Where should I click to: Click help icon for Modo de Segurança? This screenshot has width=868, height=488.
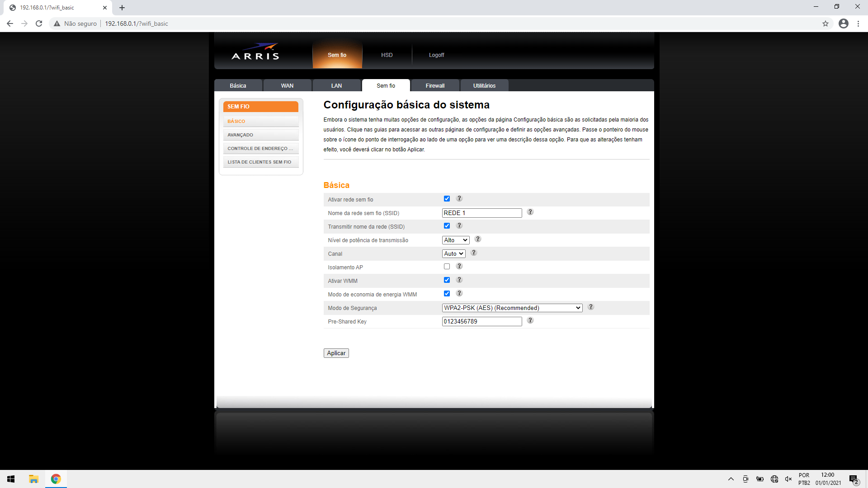[x=591, y=307]
